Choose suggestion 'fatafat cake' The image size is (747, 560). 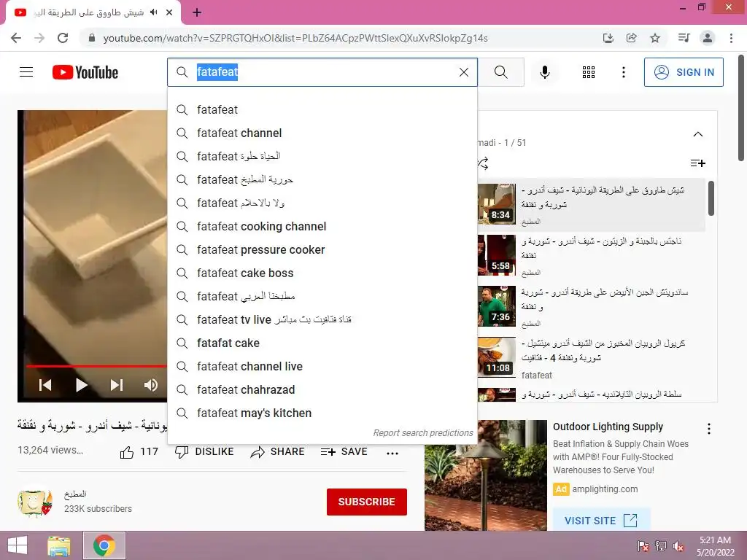pyautogui.click(x=322, y=343)
